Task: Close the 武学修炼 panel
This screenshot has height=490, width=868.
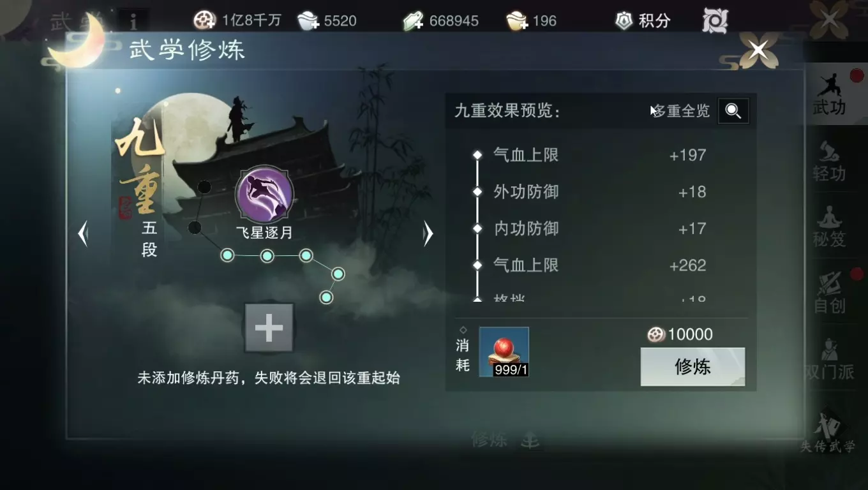Action: (758, 49)
